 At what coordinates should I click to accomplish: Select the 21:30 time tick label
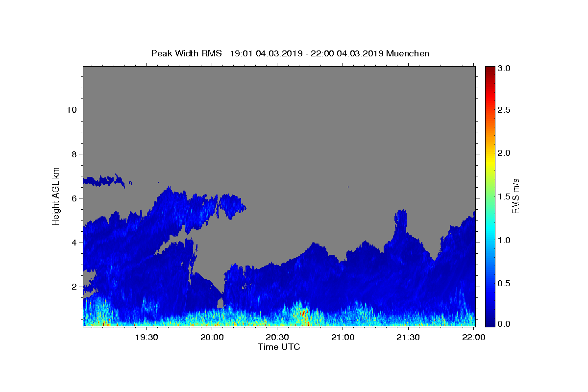click(408, 337)
